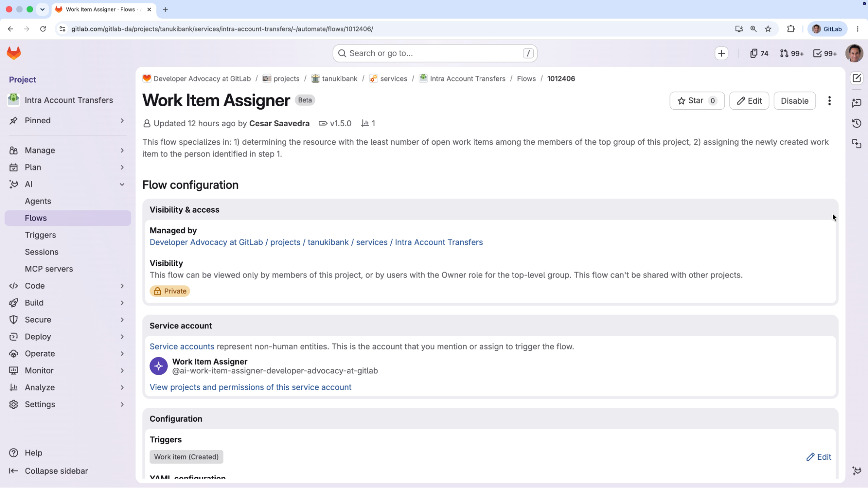
Task: View projects and permissions of service account
Action: (251, 387)
